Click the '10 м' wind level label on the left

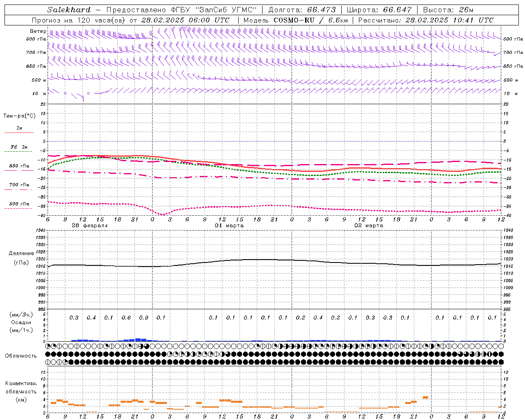39,94
